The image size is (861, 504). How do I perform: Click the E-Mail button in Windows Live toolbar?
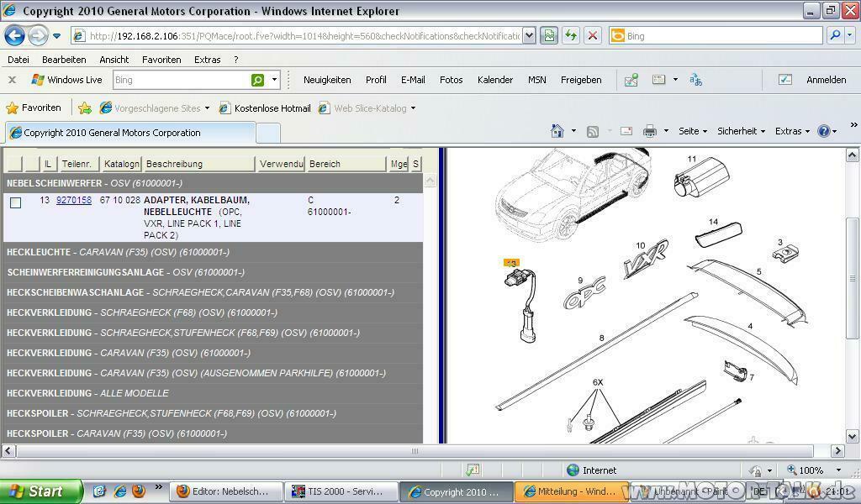tap(413, 80)
